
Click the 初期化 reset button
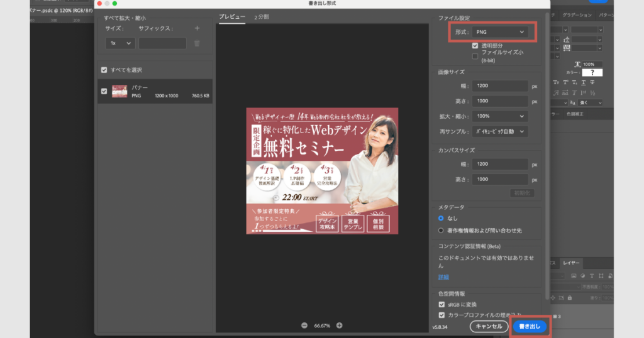tap(522, 193)
